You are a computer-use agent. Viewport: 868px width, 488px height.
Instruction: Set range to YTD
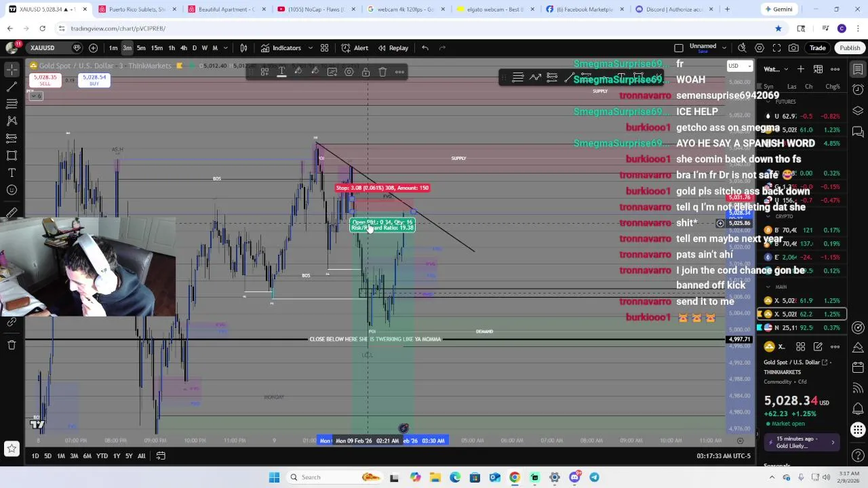click(x=102, y=456)
